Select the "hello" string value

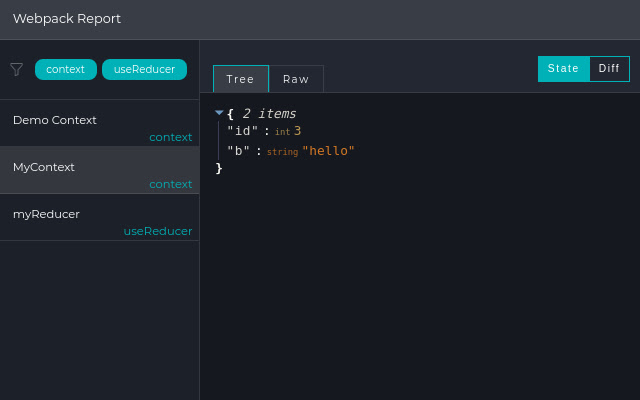[x=328, y=151]
